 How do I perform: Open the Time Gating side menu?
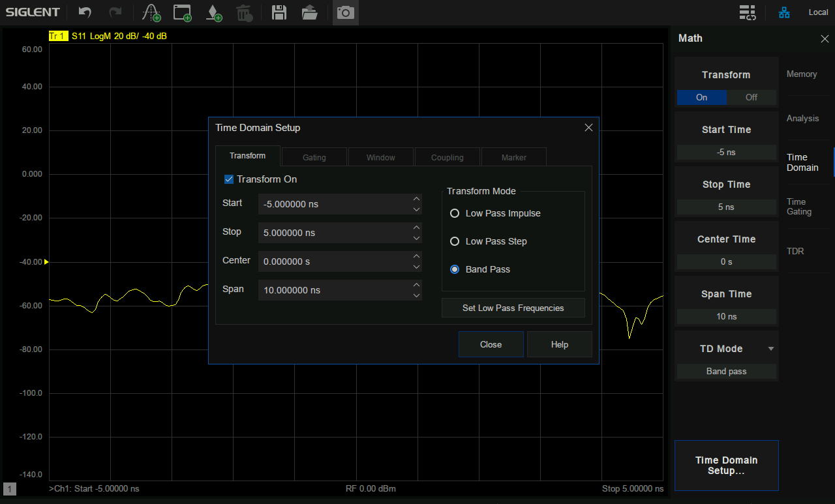799,207
